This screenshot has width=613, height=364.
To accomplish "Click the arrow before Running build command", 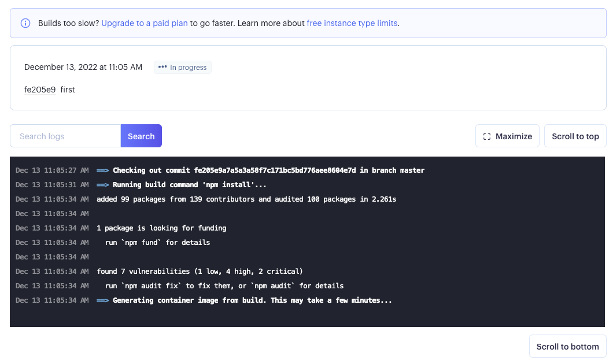I will (x=103, y=185).
